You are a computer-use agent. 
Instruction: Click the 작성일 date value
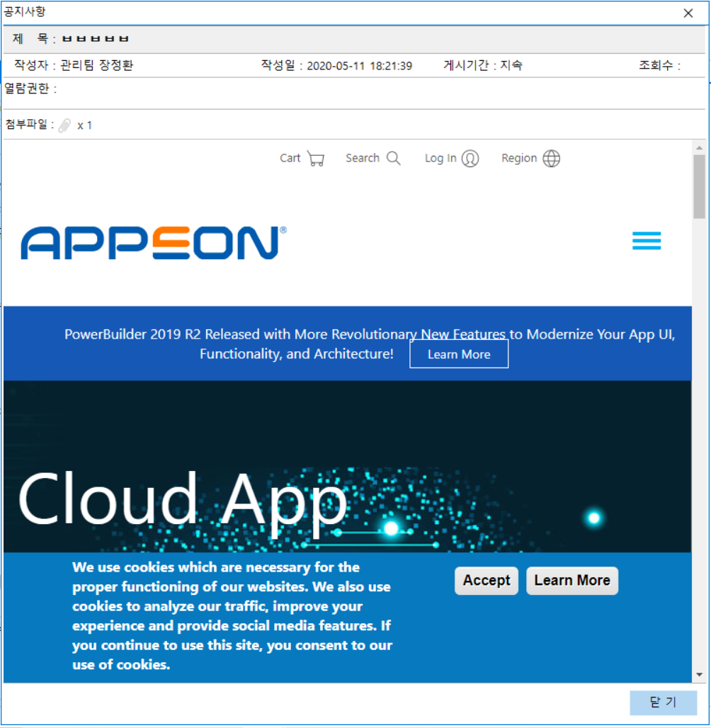[x=359, y=66]
